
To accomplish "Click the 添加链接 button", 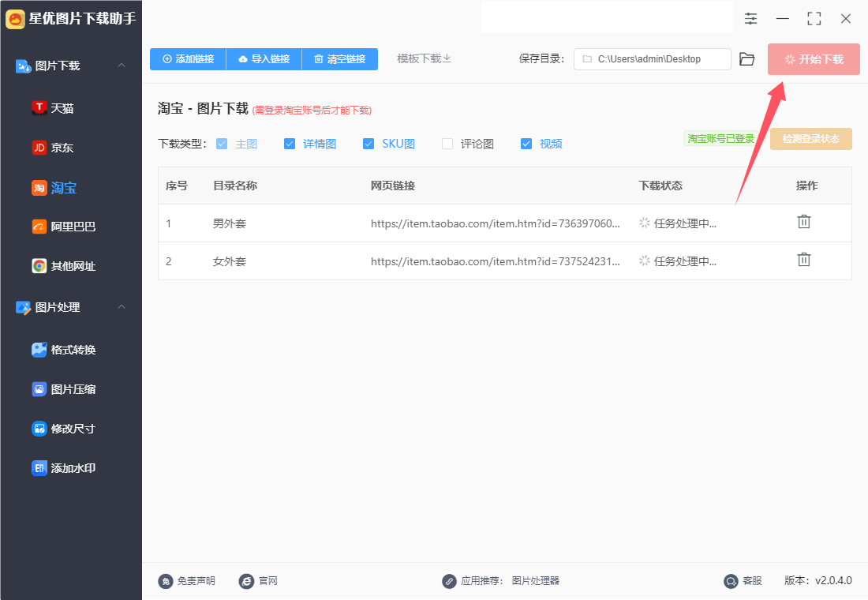I will [189, 59].
